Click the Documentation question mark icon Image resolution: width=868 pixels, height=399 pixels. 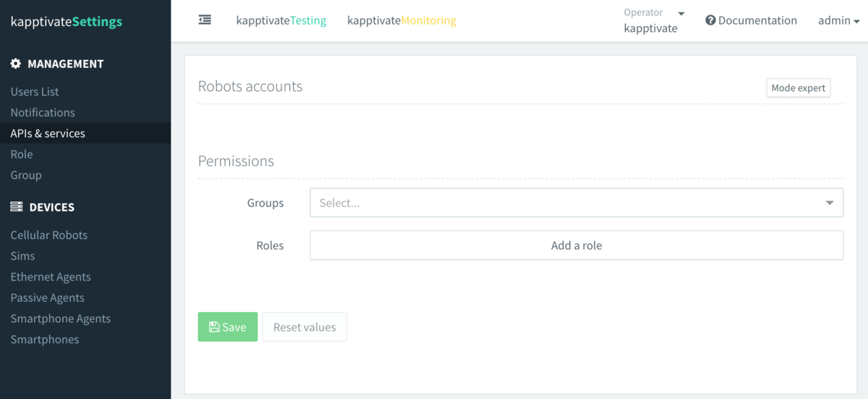coord(710,20)
